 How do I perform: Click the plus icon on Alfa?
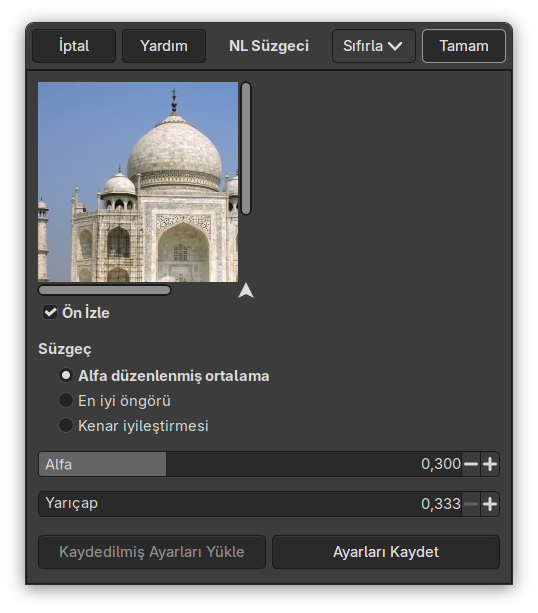click(x=490, y=464)
